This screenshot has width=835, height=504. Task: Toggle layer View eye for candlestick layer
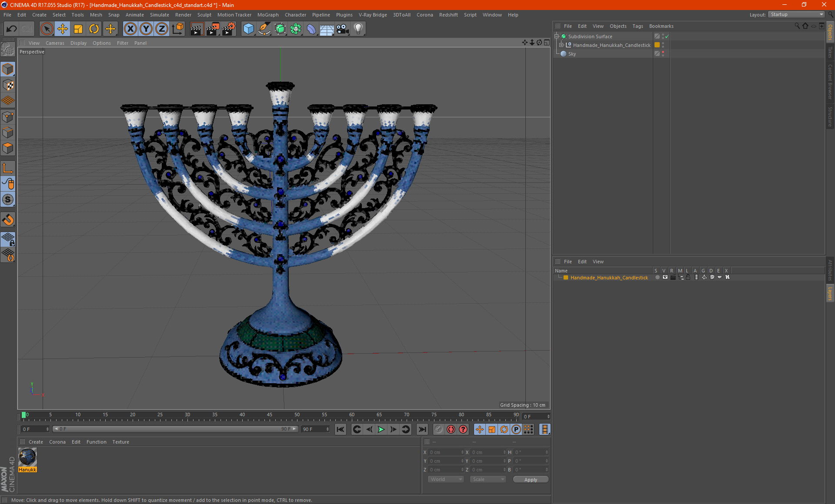click(665, 277)
